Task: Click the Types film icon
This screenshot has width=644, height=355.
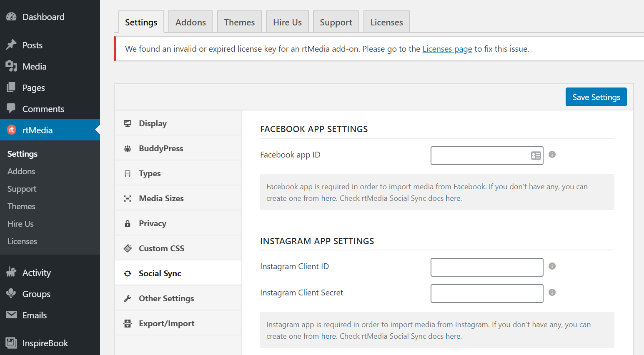Action: coord(128,173)
